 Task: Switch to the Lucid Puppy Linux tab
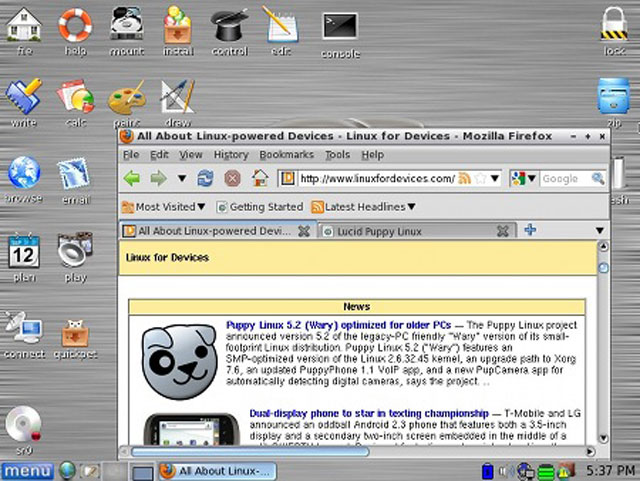(408, 232)
